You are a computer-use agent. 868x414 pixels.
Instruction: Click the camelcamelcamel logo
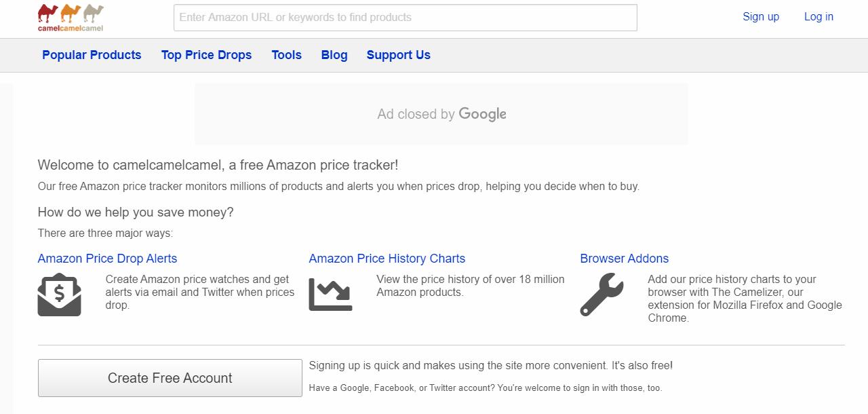click(71, 18)
